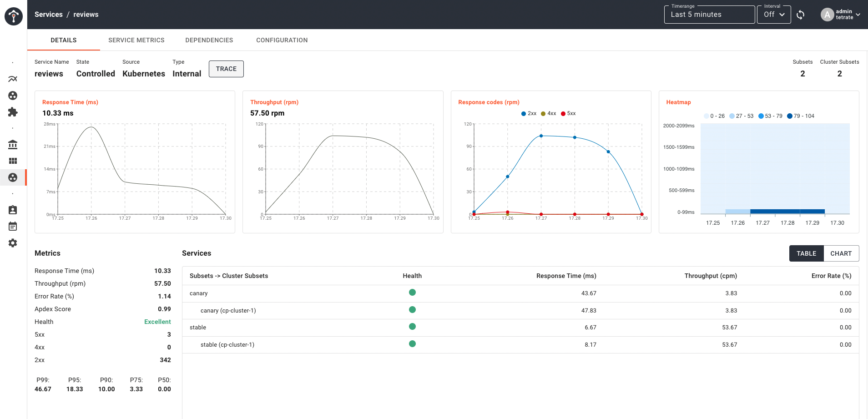
Task: Click the reviews breadcrumb
Action: point(86,15)
